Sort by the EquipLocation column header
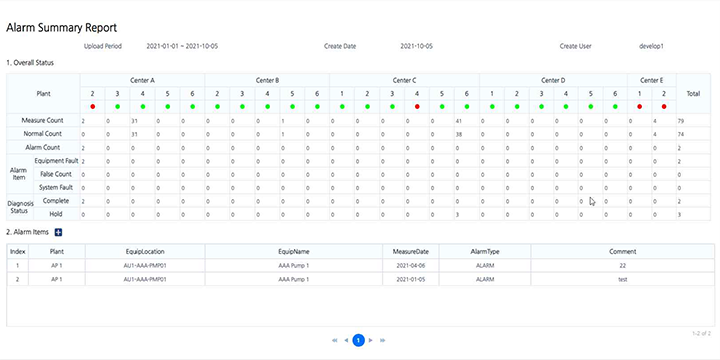720x360 pixels. pyautogui.click(x=145, y=252)
